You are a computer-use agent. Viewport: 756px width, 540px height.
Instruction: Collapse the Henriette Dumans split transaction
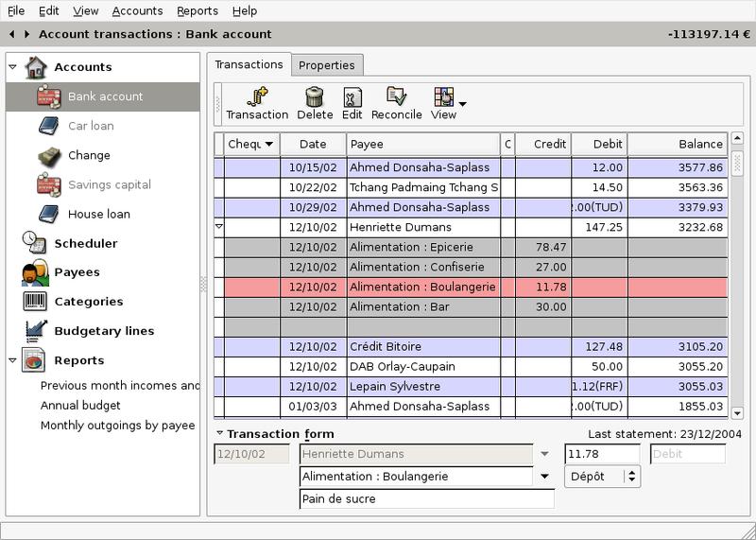219,227
